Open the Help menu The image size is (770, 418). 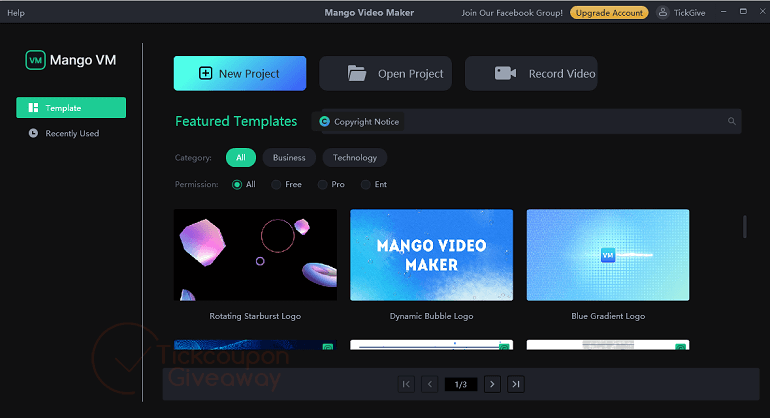tap(16, 12)
